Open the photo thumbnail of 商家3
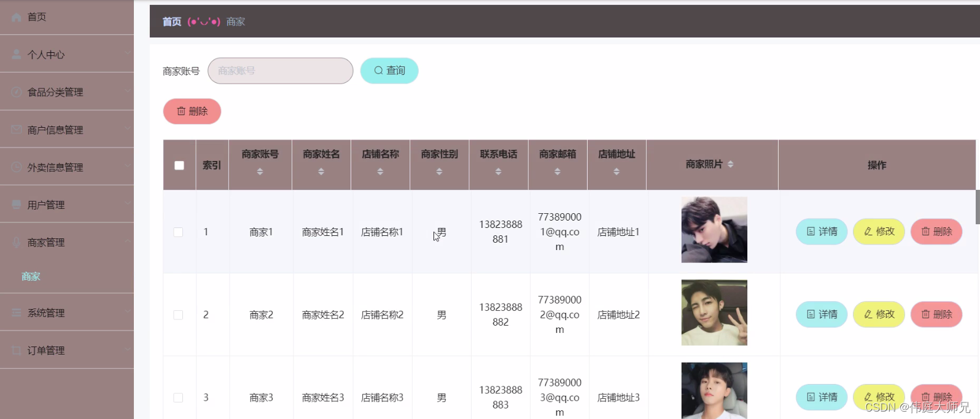980x419 pixels. click(714, 391)
